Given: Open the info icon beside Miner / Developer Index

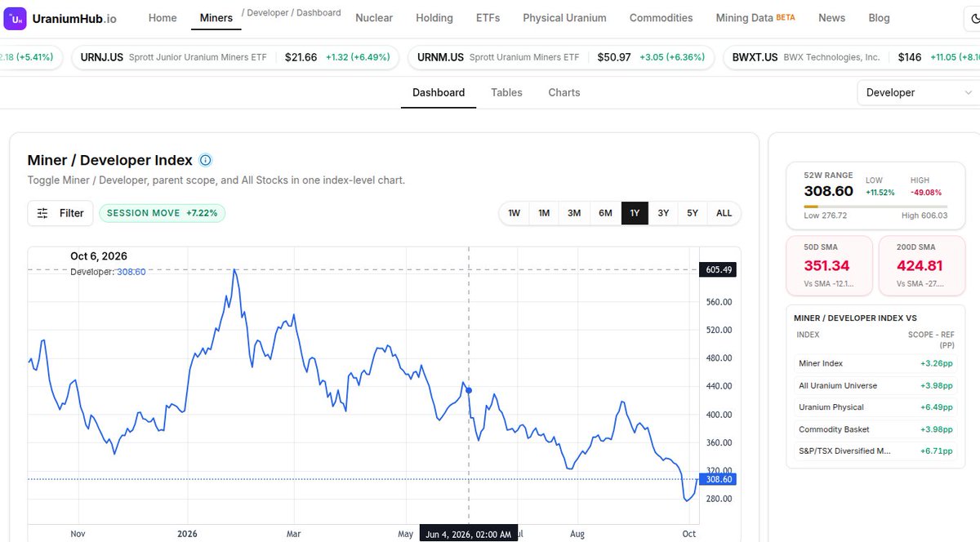Looking at the screenshot, I should coord(206,160).
